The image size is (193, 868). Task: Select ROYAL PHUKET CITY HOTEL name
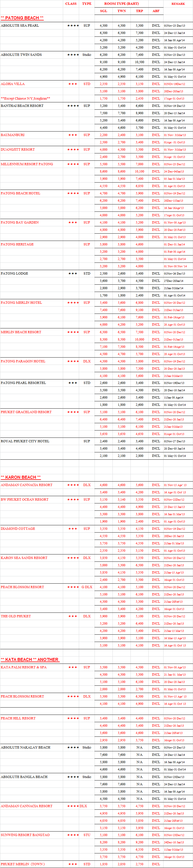(25, 441)
